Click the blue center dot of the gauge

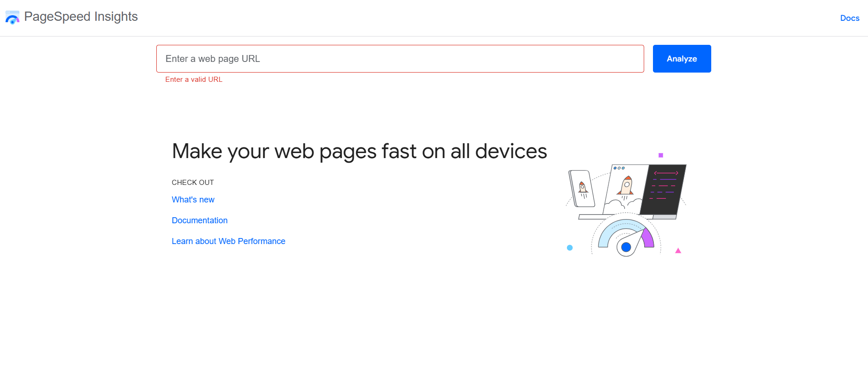(626, 247)
